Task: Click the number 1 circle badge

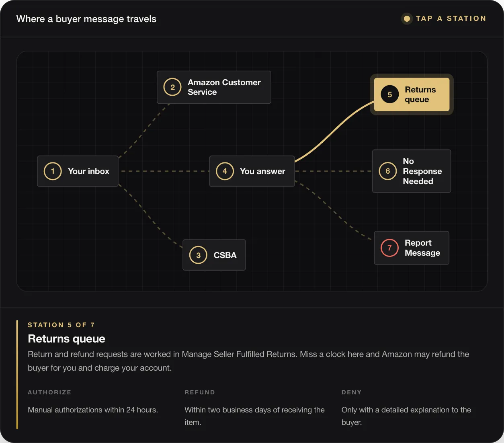Action: (x=53, y=171)
